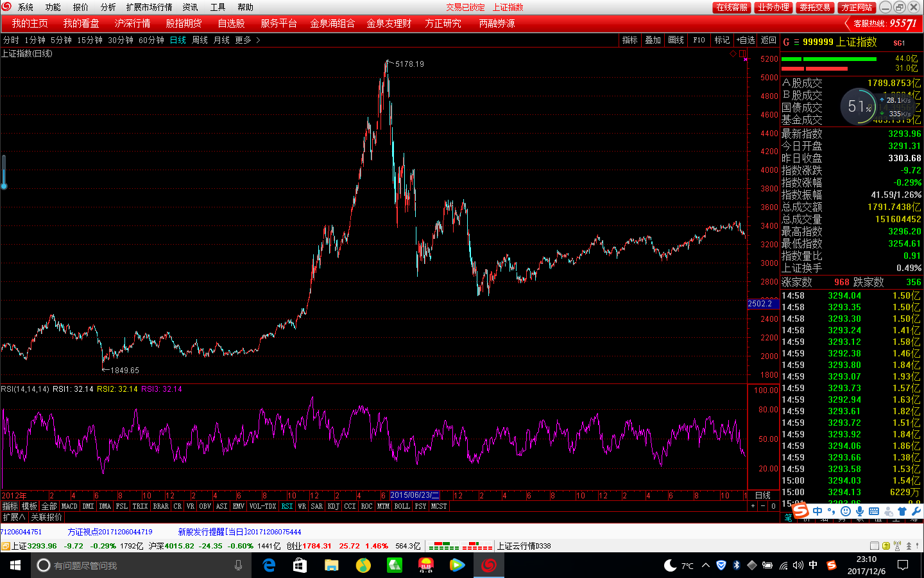Click the 标记 mark button
Viewport: 924px width, 578px height.
722,40
